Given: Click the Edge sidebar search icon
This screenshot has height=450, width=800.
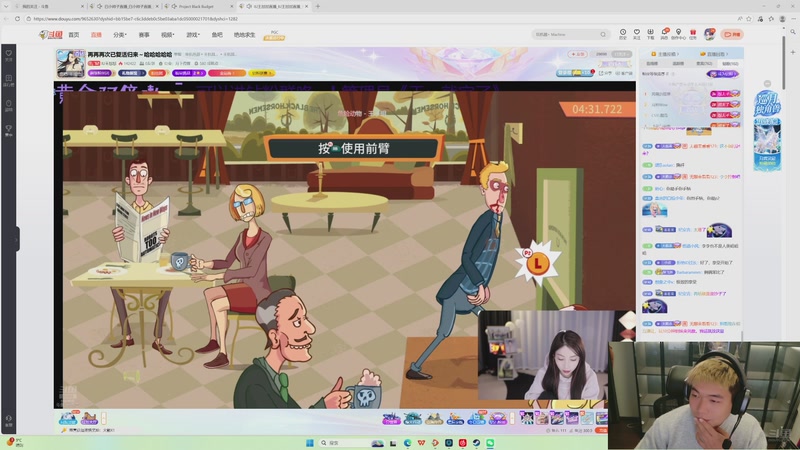Looking at the screenshot, I should point(792,32).
